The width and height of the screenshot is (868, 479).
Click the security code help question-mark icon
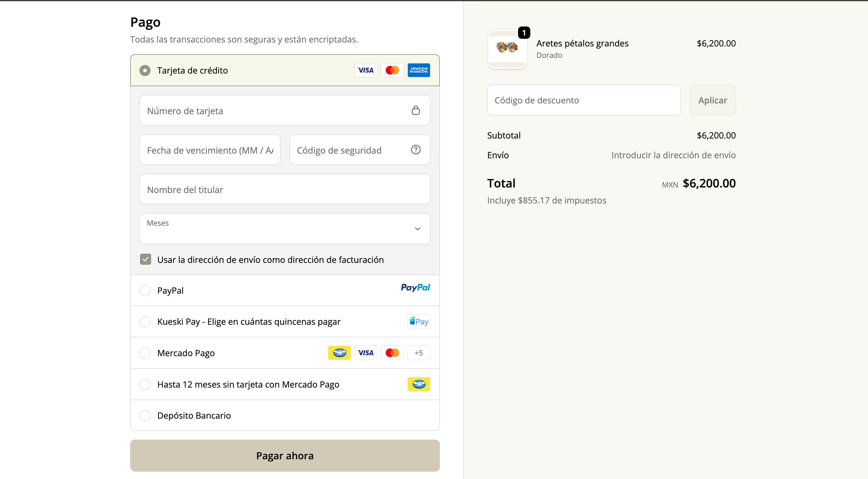coord(416,150)
